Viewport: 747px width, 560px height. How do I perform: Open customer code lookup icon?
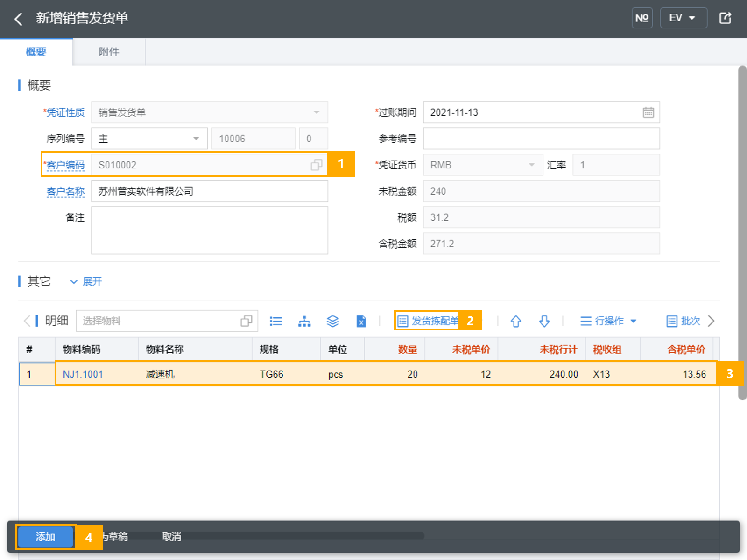click(x=317, y=165)
